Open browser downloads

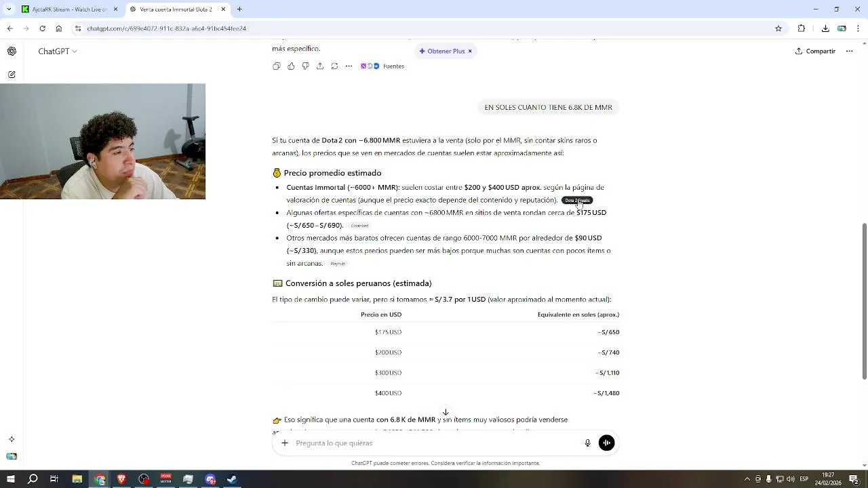point(825,28)
